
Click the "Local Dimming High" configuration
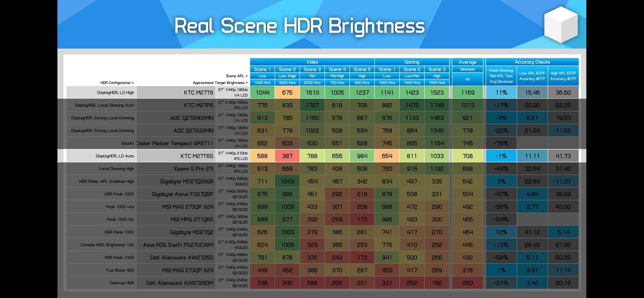coord(116,169)
